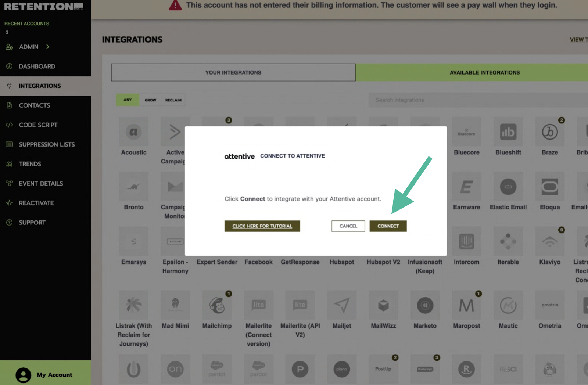
Task: Click the My Account avatar icon
Action: pos(23,375)
